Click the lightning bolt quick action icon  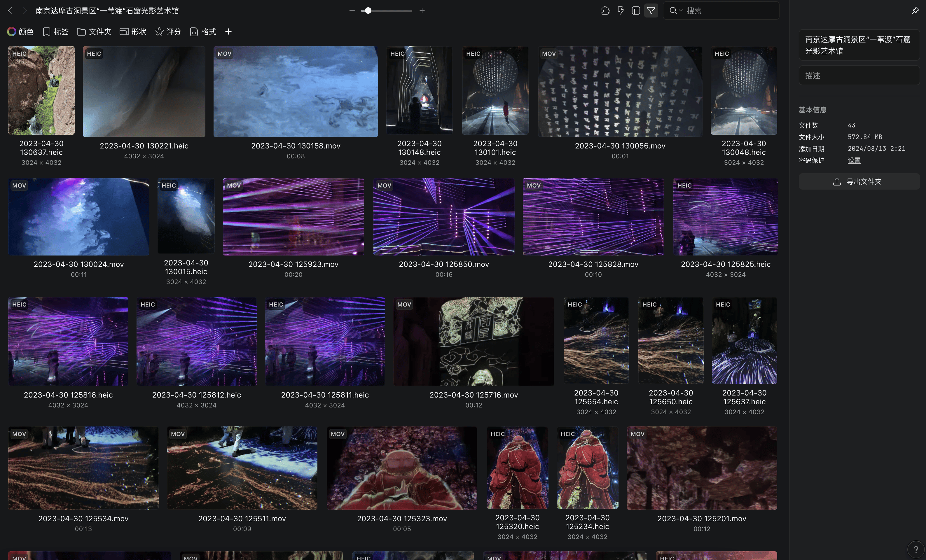[621, 10]
